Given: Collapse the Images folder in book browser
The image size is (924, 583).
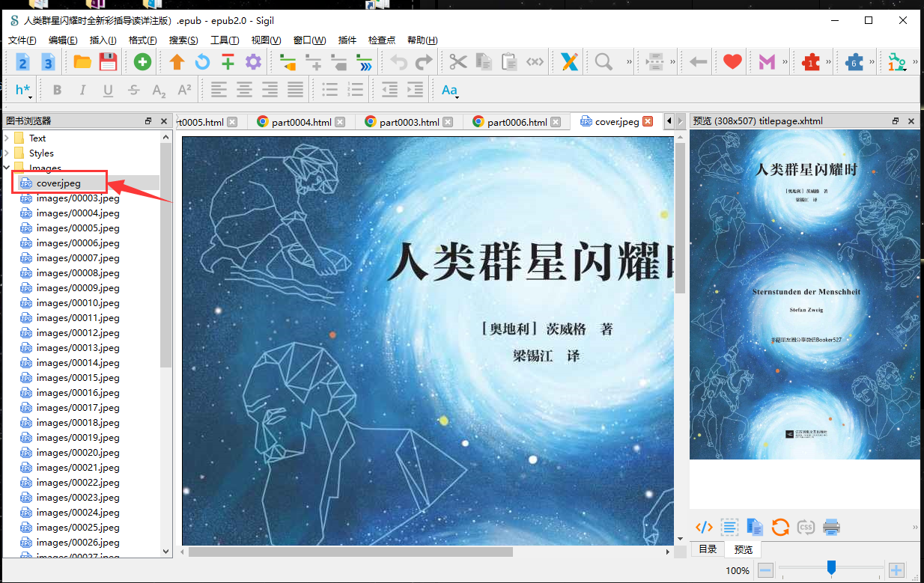Looking at the screenshot, I should [x=7, y=168].
